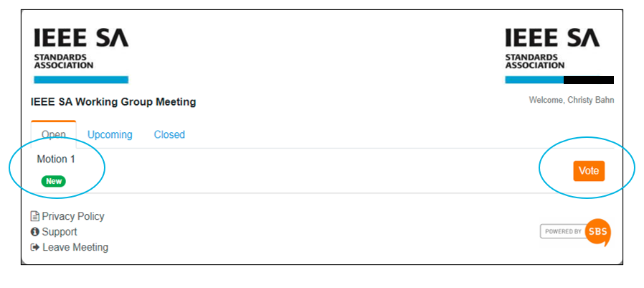Click the green New badge
The width and height of the screenshot is (644, 288).
click(53, 182)
